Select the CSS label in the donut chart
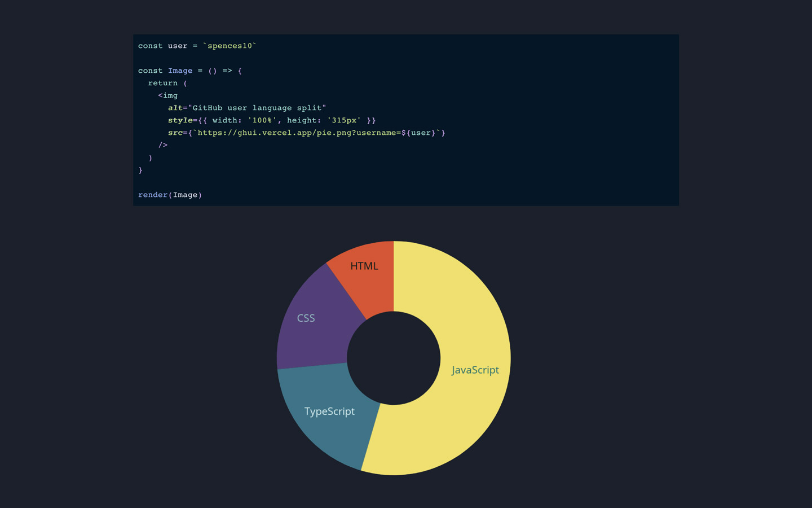The height and width of the screenshot is (508, 812). point(305,318)
